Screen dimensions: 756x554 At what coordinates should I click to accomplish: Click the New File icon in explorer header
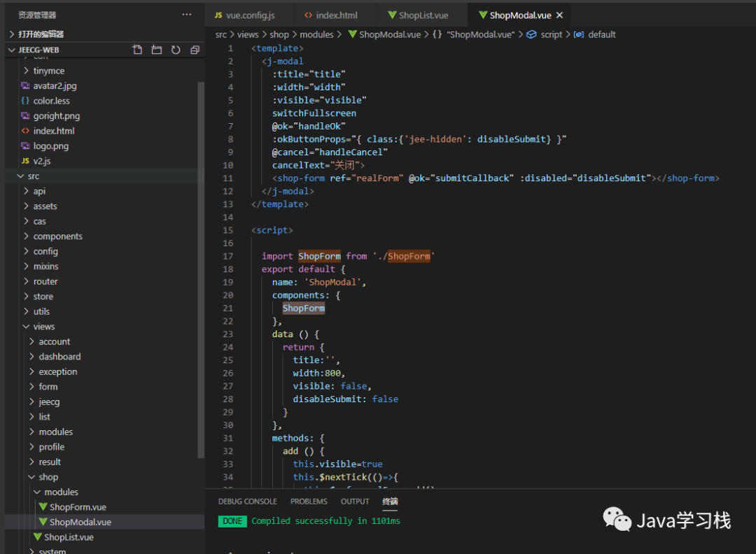click(x=137, y=50)
